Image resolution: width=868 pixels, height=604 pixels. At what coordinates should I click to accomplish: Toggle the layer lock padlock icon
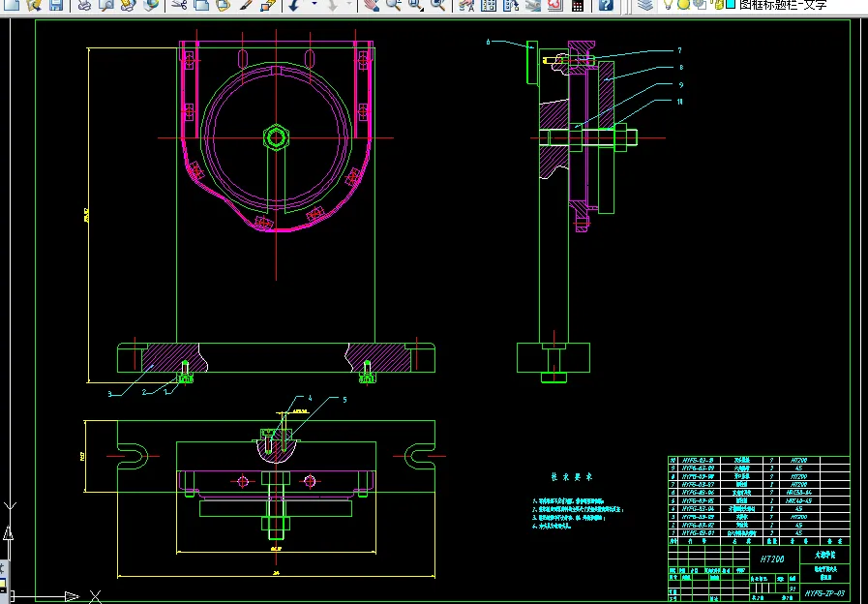(719, 5)
